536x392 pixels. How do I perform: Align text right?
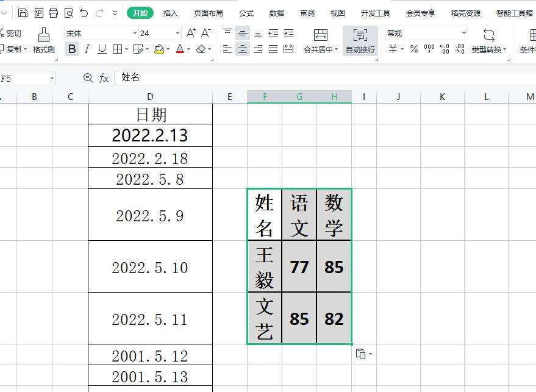click(258, 49)
